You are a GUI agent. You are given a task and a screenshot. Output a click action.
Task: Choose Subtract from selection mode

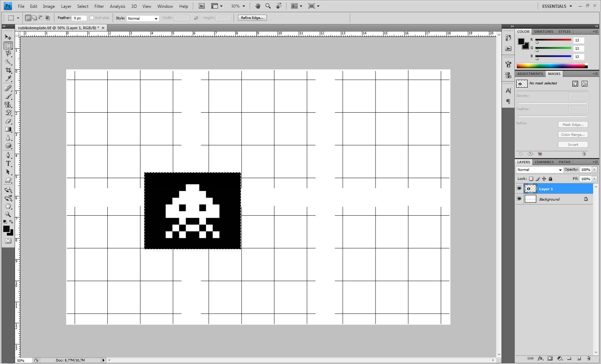pyautogui.click(x=41, y=18)
